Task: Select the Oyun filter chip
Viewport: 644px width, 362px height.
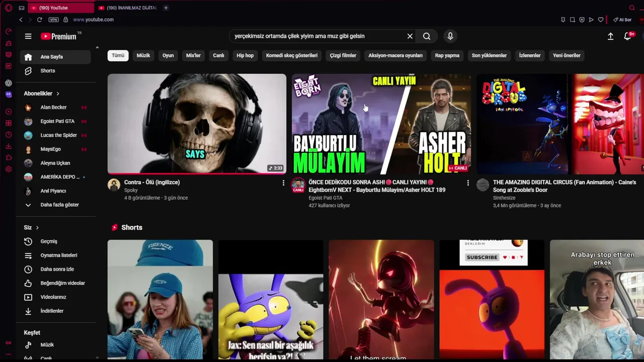Action: [x=168, y=55]
